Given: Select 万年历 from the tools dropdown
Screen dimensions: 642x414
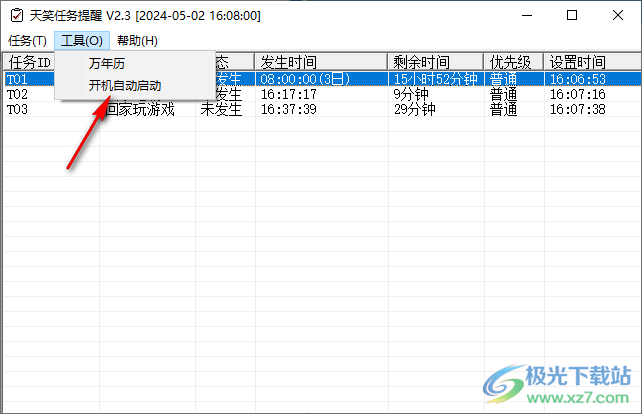Looking at the screenshot, I should click(107, 64).
